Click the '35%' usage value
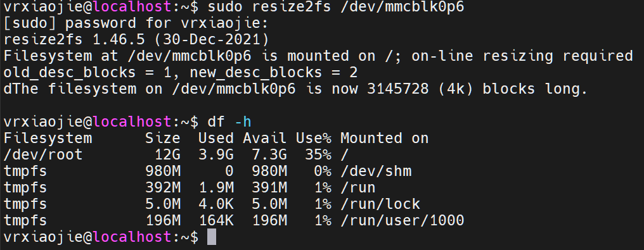This screenshot has height=250, width=644. pos(318,154)
